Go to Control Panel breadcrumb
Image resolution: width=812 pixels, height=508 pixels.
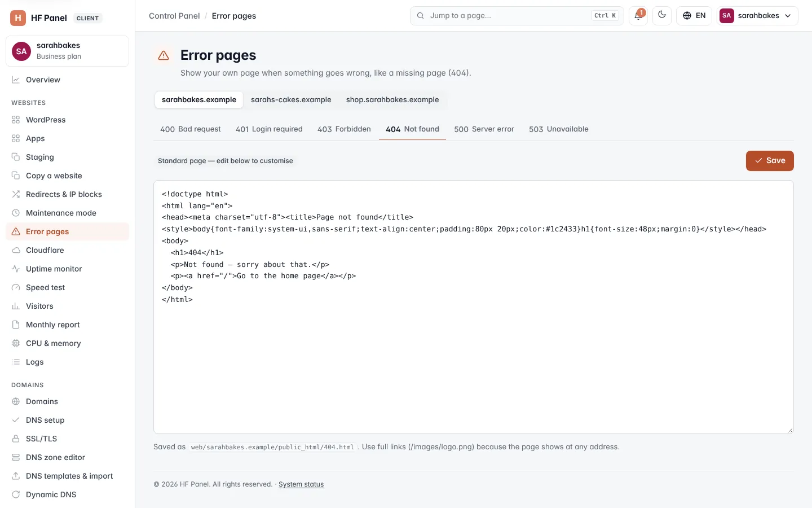(174, 16)
